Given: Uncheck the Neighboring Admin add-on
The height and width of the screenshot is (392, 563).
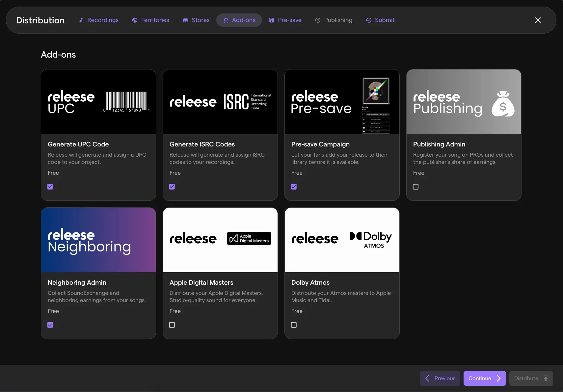Looking at the screenshot, I should pos(50,325).
